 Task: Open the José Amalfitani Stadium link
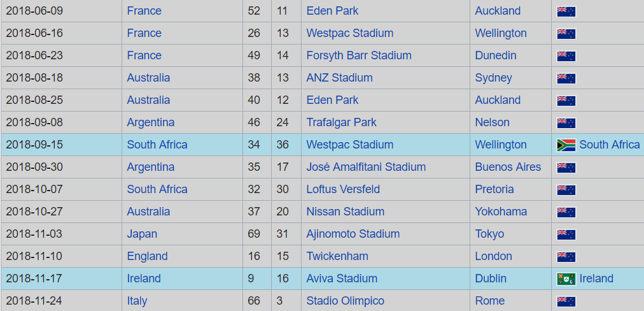[366, 167]
